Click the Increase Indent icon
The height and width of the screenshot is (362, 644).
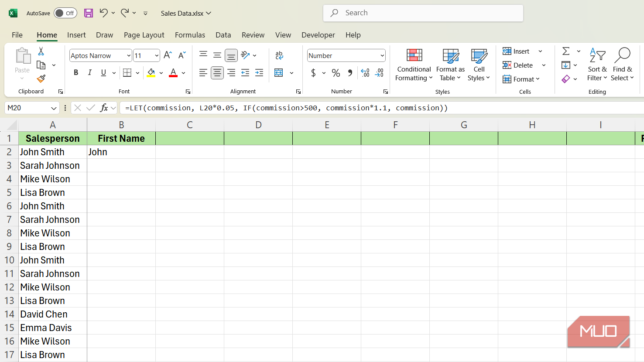[x=259, y=73]
